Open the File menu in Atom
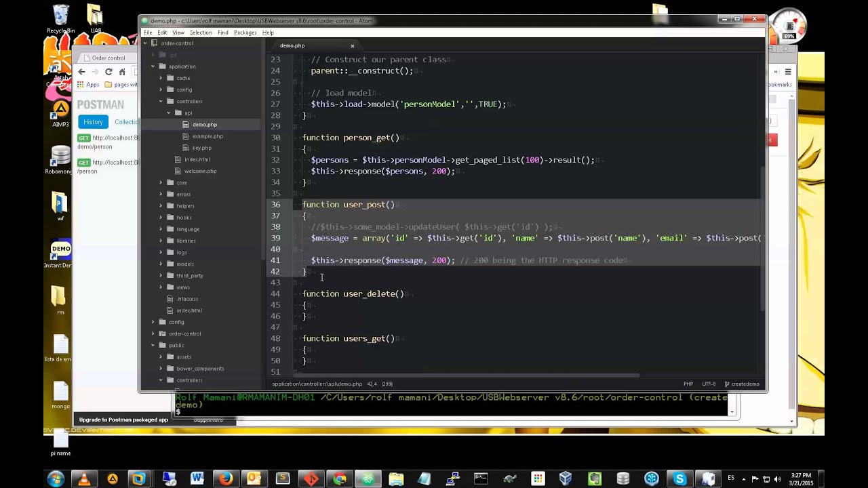 147,33
